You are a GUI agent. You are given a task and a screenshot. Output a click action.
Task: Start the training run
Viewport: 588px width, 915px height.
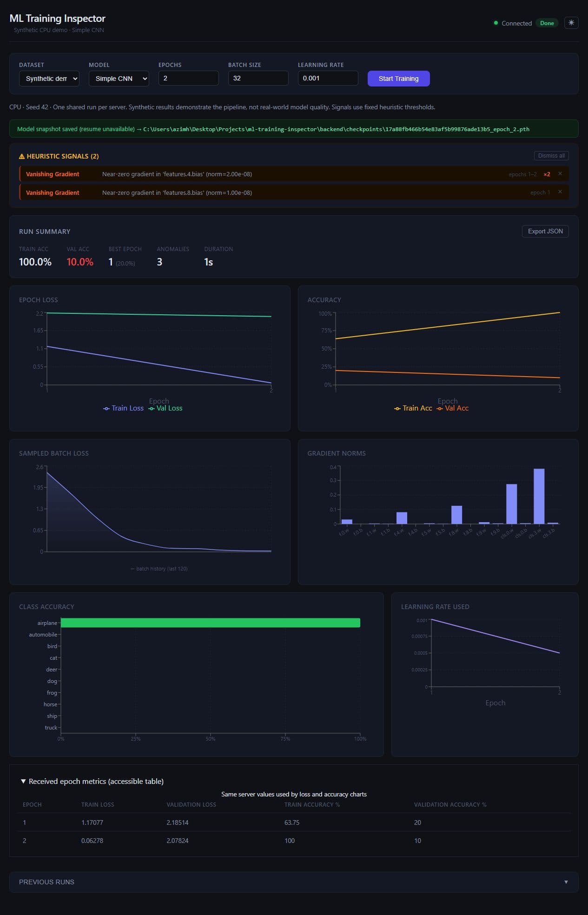398,79
